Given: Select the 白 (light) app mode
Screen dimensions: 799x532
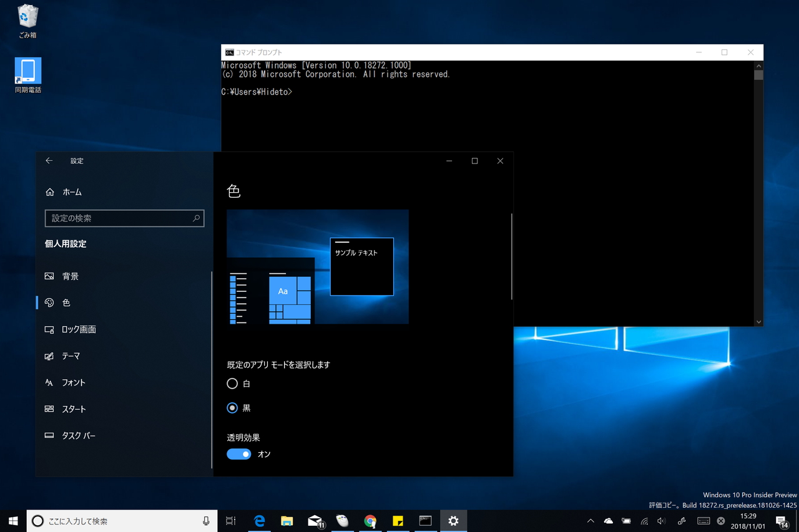Looking at the screenshot, I should tap(232, 384).
